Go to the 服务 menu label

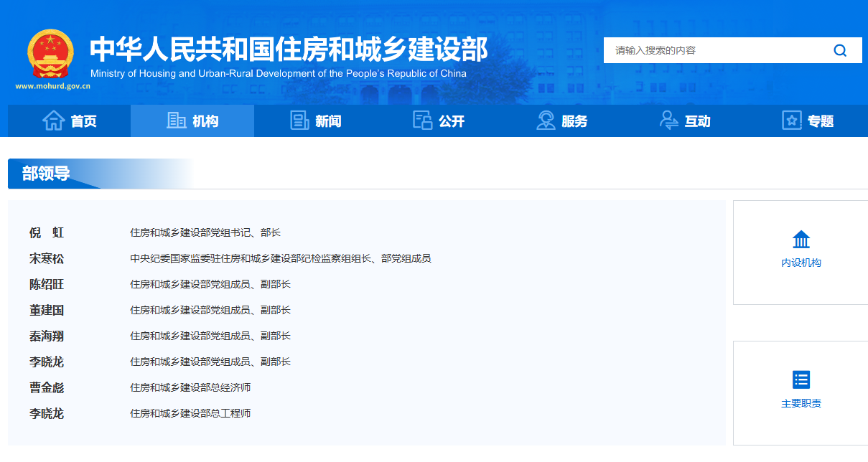[x=574, y=121]
